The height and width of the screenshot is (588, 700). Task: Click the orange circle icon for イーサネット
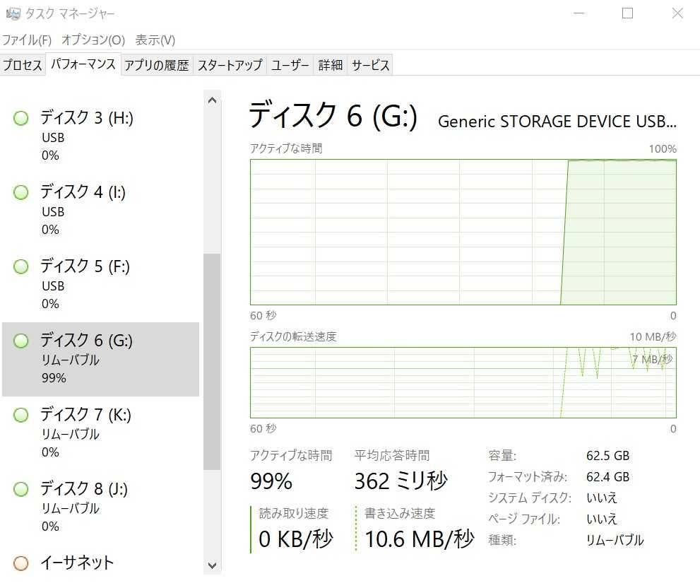(21, 563)
